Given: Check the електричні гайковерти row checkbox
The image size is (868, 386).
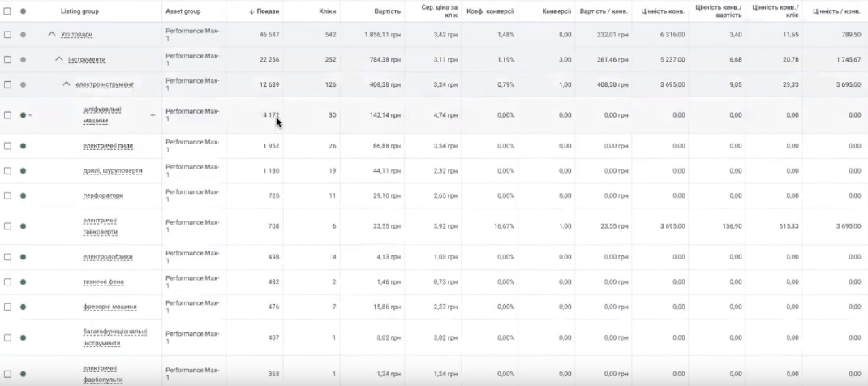Looking at the screenshot, I should click(x=7, y=226).
